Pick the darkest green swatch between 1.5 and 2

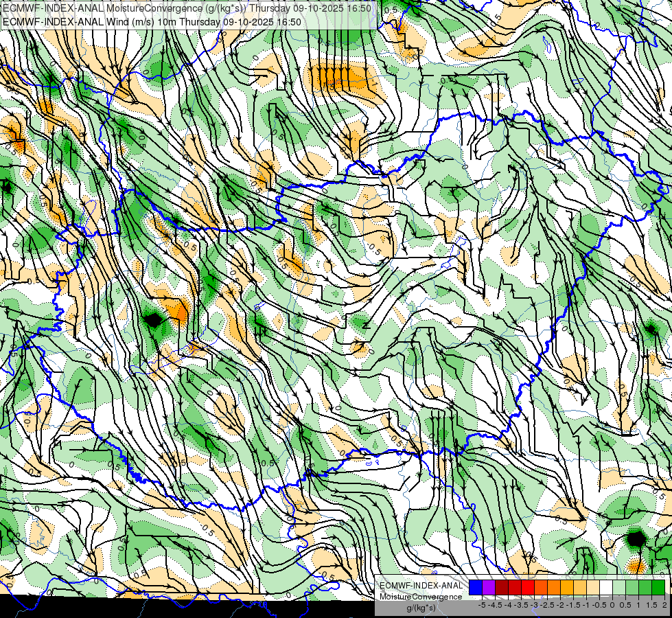tap(658, 587)
